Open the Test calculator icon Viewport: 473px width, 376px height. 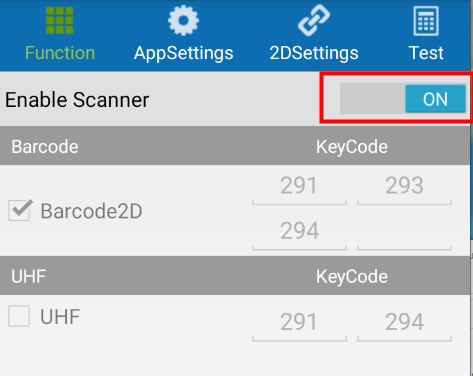pos(426,21)
